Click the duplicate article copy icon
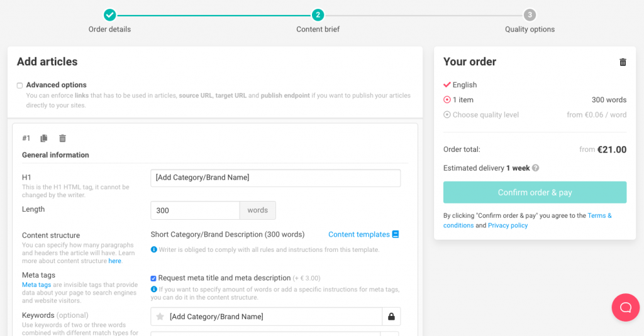 (44, 138)
